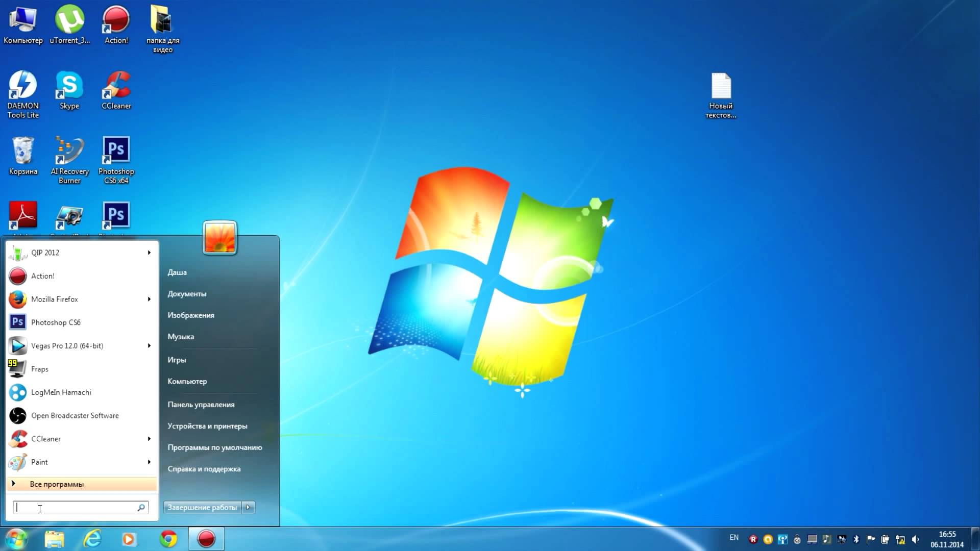Open the volume speaker tray icon
The height and width of the screenshot is (551, 980).
pos(915,539)
